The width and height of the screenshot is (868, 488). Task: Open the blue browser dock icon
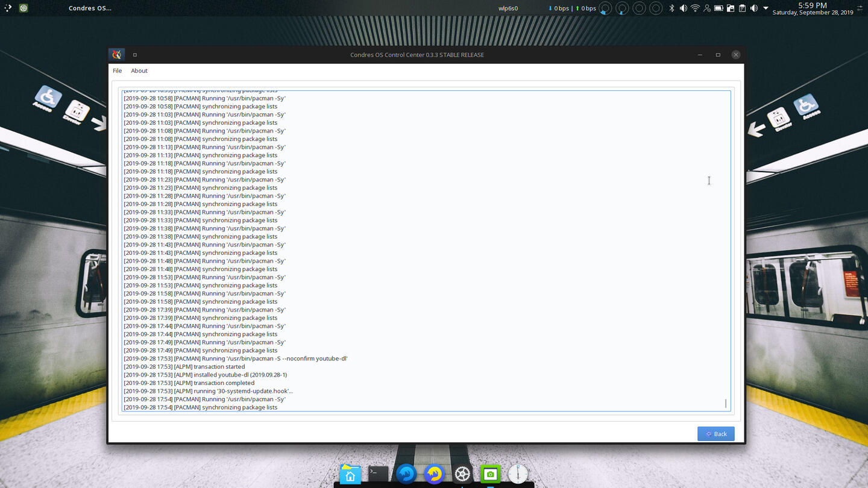[x=406, y=474]
